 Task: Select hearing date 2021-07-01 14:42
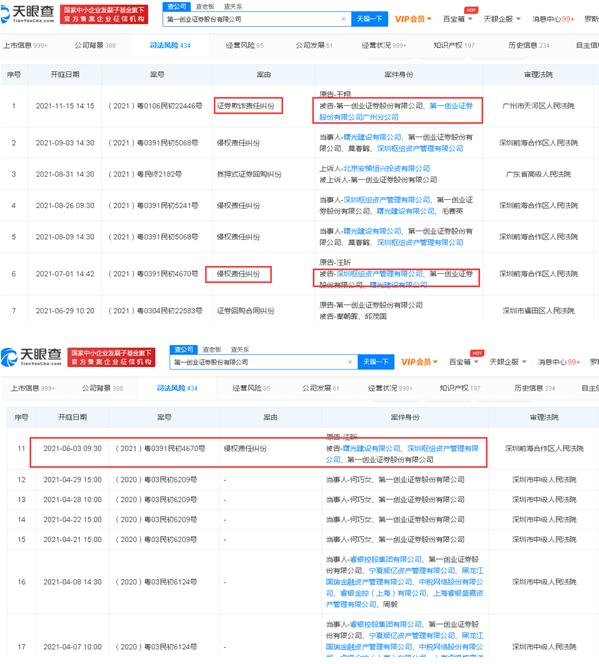(x=65, y=274)
